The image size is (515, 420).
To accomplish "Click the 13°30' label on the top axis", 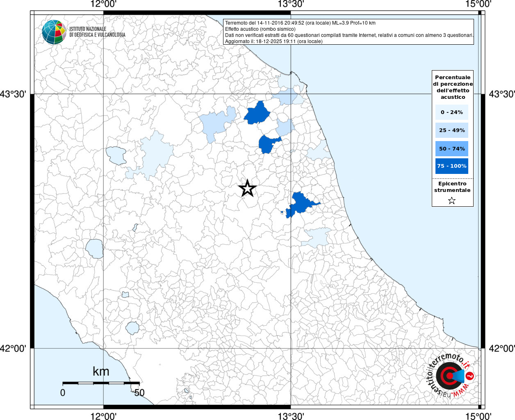I will 291,5.
